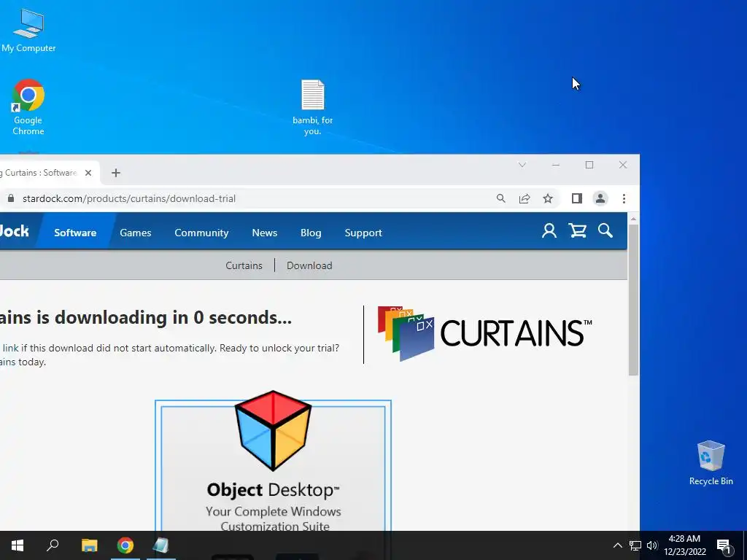Click the Object Desktop cube promo
The image size is (747, 560).
tap(273, 430)
